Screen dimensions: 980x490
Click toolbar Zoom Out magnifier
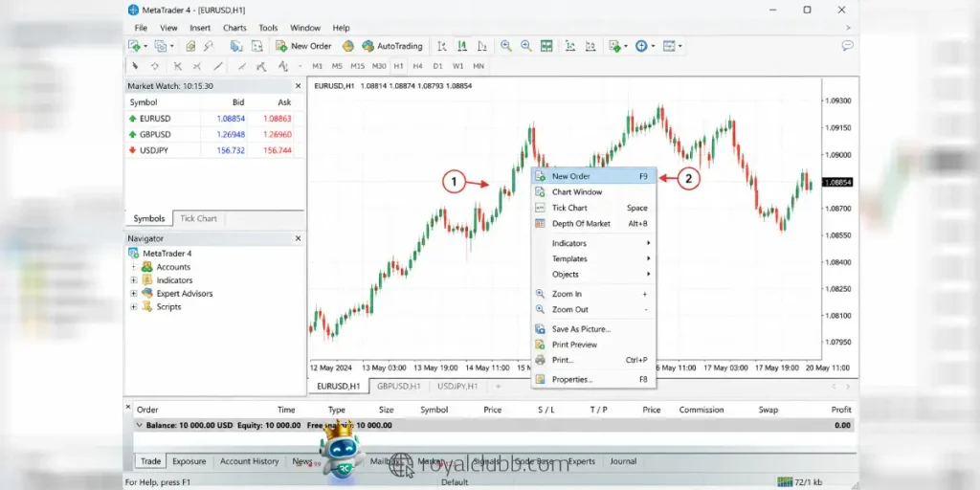pos(526,46)
